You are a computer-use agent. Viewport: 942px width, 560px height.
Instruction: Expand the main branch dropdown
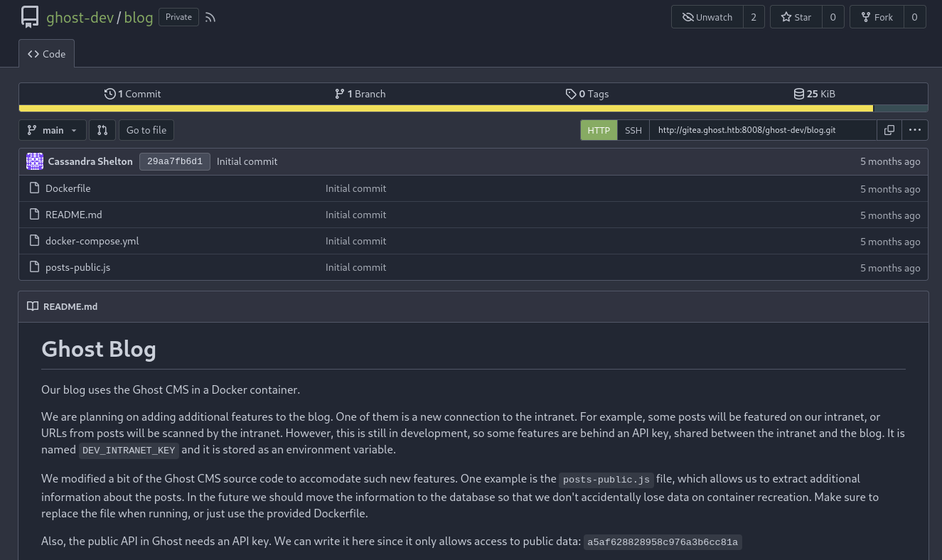[53, 130]
